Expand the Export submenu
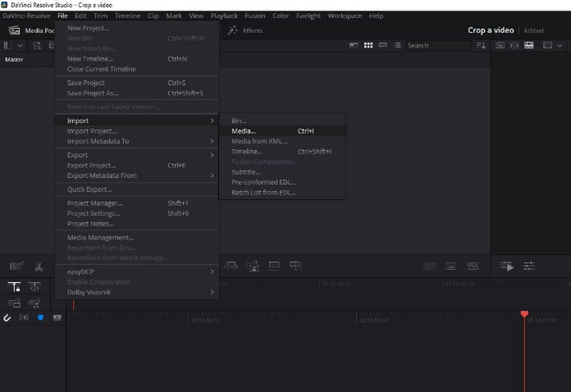This screenshot has height=392, width=571. pos(137,155)
